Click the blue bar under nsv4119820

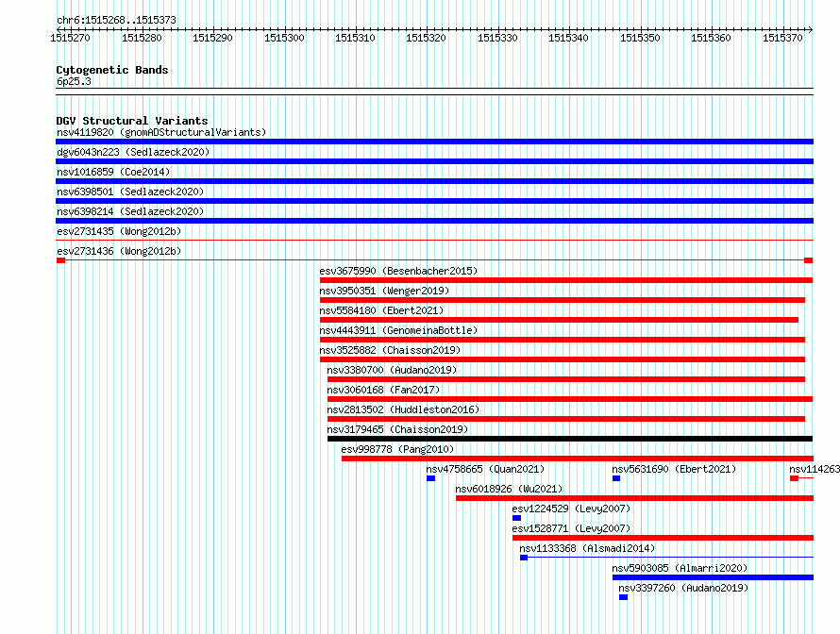[434, 142]
